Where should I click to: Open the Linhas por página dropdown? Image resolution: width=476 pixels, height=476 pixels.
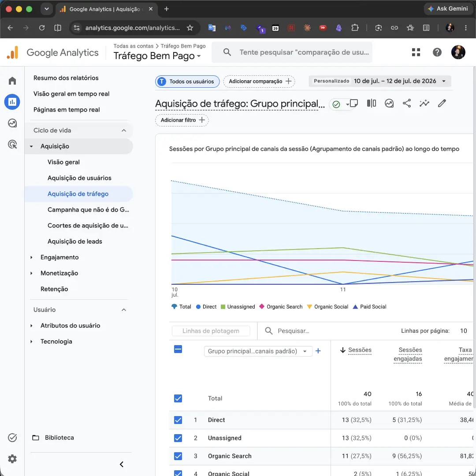coord(463,331)
